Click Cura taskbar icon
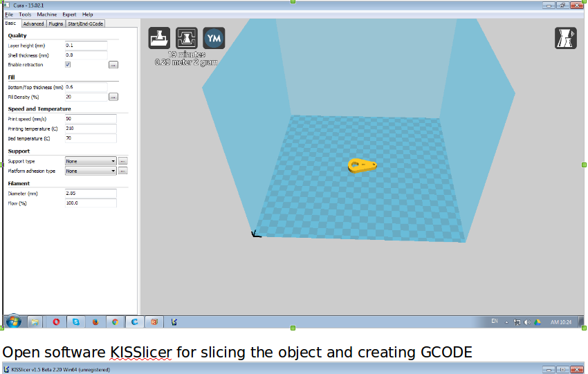Image resolution: width=588 pixels, height=374 pixels. [135, 322]
